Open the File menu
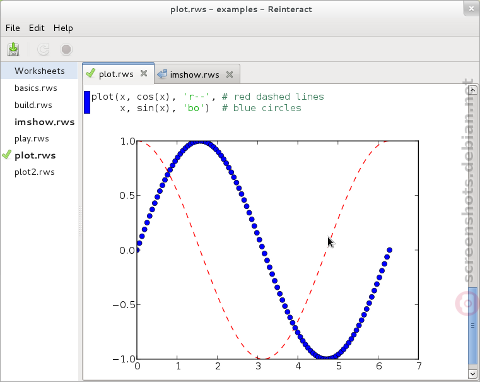This screenshot has height=382, width=480. click(13, 28)
